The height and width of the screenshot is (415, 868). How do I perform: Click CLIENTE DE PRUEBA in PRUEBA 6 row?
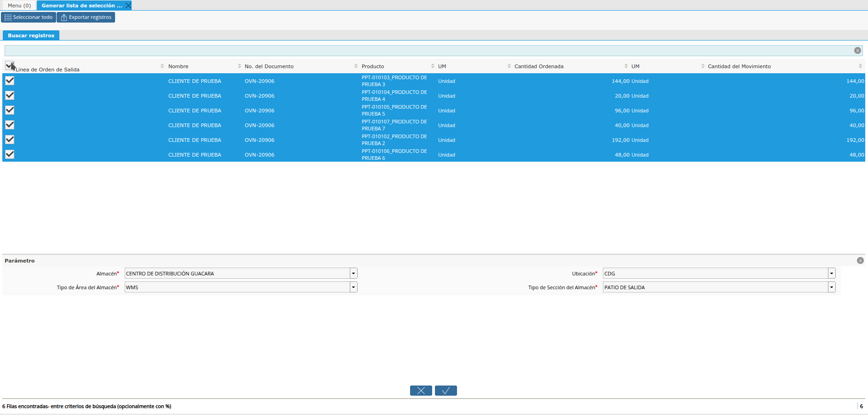195,155
